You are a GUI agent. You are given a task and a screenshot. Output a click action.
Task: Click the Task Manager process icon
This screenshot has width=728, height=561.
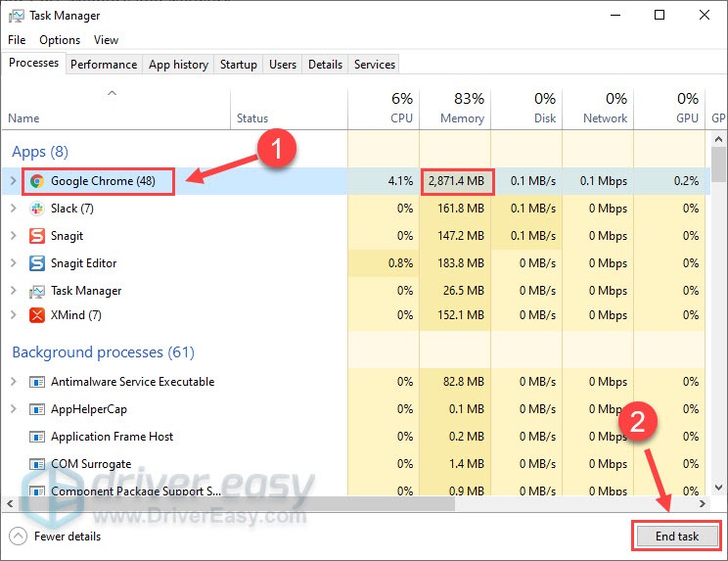point(37,291)
